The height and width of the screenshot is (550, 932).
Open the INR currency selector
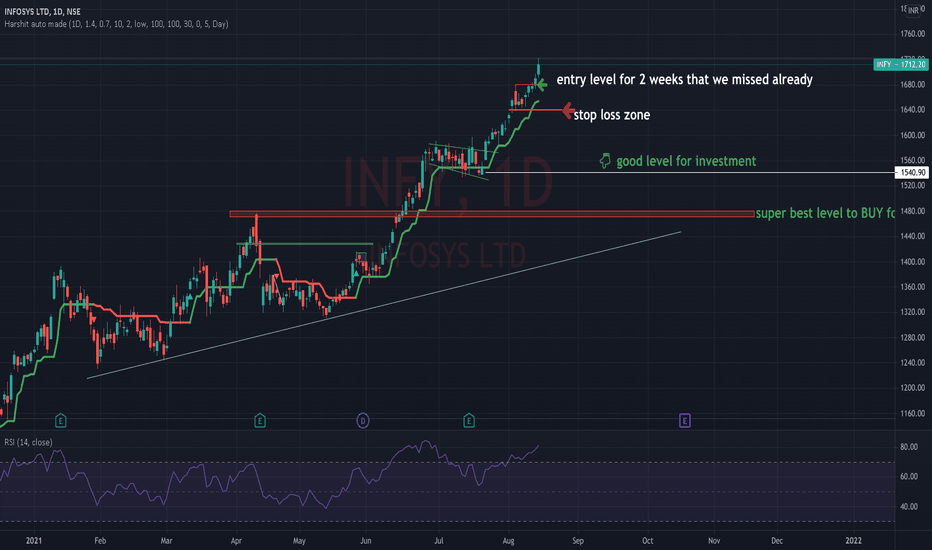913,11
